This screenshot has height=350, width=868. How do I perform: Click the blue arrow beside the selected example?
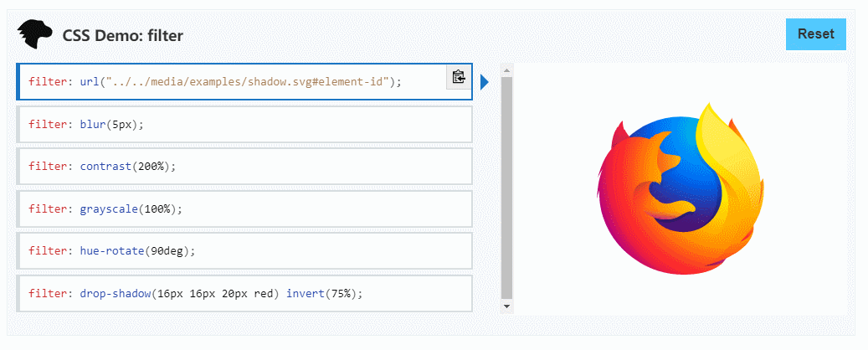pyautogui.click(x=485, y=82)
